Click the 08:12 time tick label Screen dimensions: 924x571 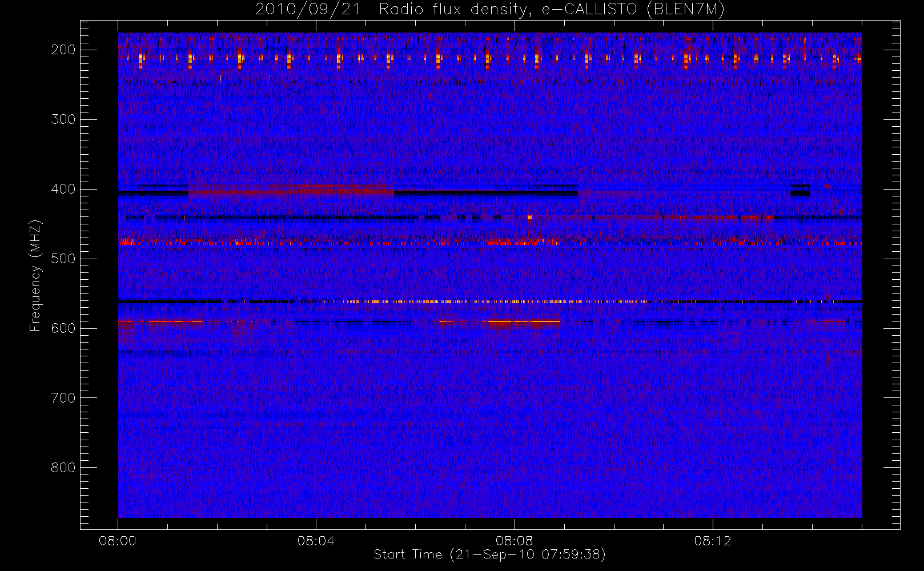(713, 541)
